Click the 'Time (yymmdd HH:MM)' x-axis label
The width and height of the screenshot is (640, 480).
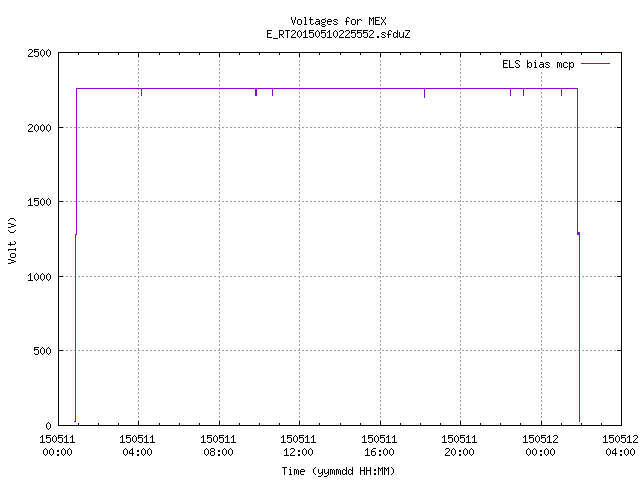point(338,471)
